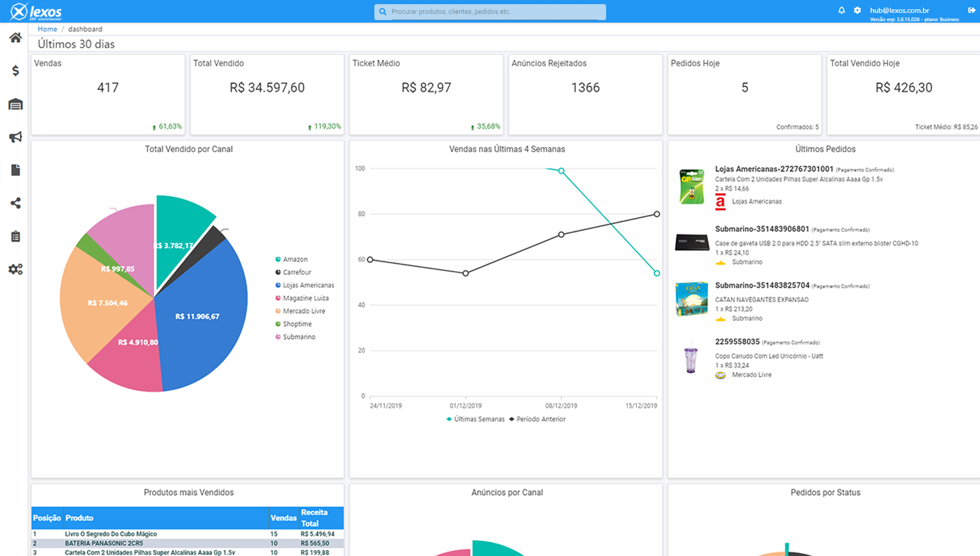Open the gears configuration icon in sidebar
980x556 pixels.
coord(15,269)
